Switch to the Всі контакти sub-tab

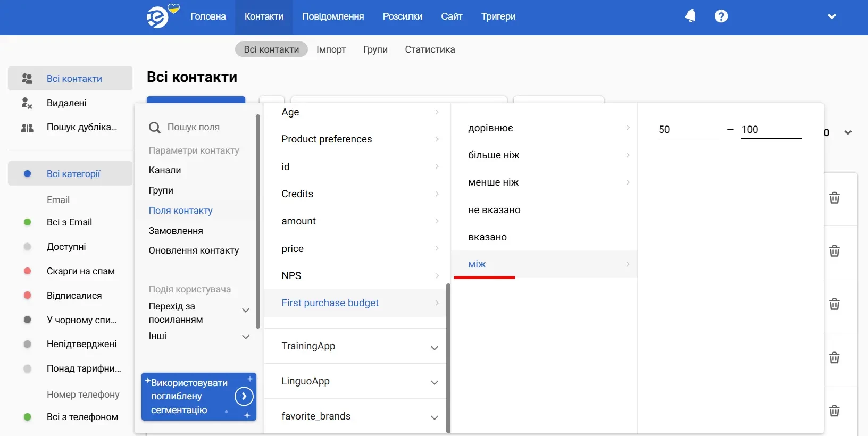coord(271,49)
